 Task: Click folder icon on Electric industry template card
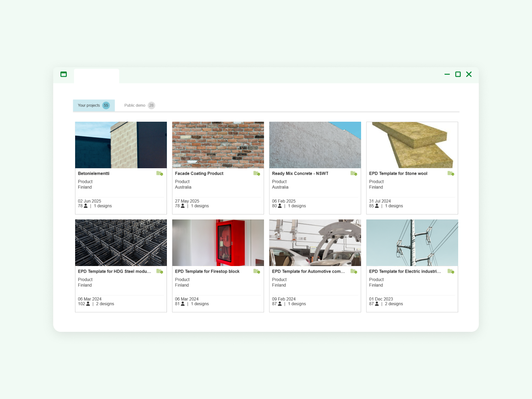point(451,271)
